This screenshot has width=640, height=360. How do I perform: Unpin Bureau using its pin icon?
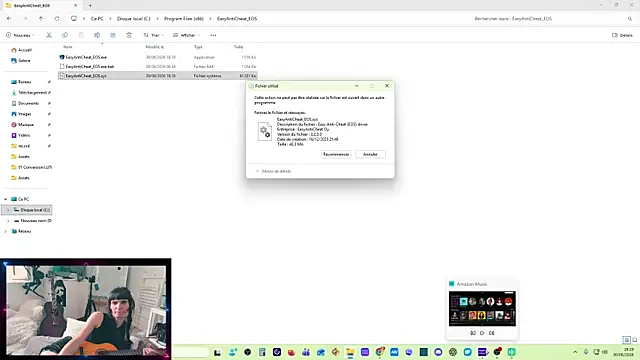click(x=49, y=82)
